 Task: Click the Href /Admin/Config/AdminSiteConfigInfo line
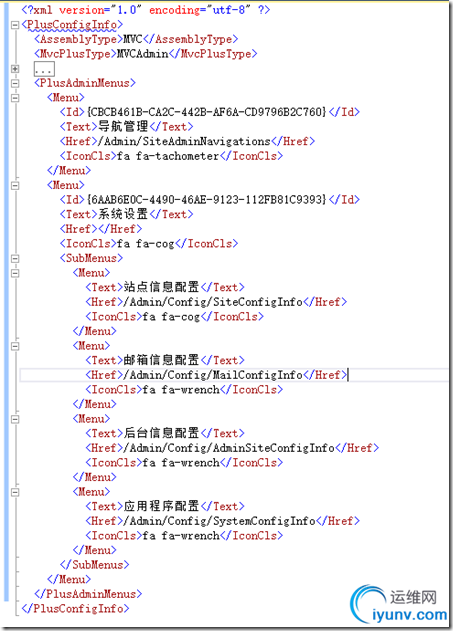pyautogui.click(x=232, y=448)
